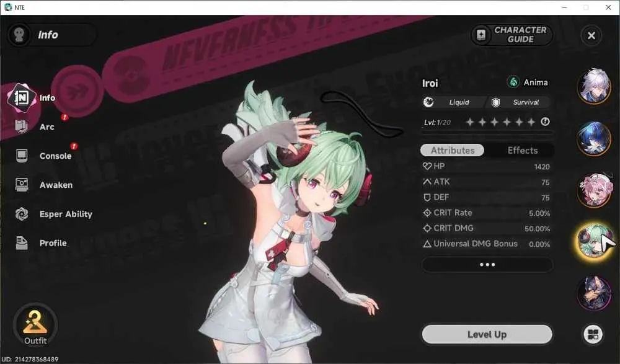Screen dimensions: 620x364
Task: Click the UID number text
Action: click(30, 359)
